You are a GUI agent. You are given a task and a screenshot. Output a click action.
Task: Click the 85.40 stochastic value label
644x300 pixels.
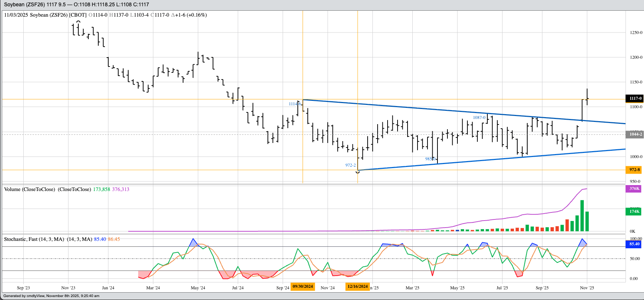[634, 244]
